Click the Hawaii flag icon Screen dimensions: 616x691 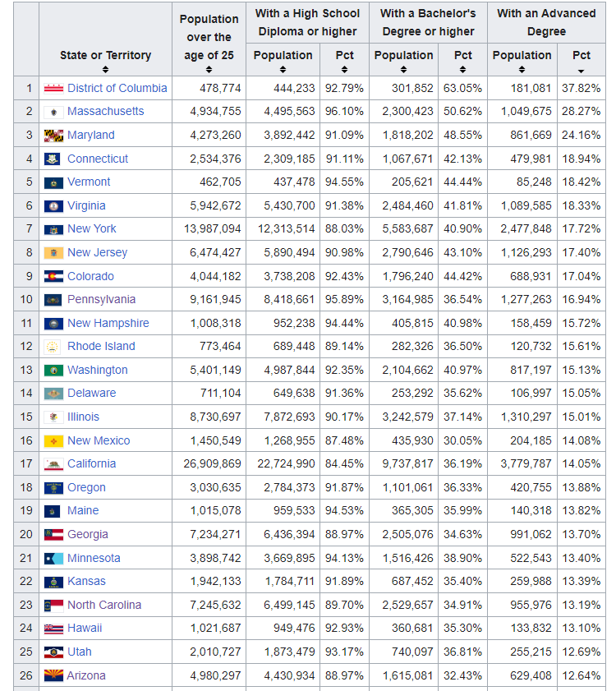coord(53,629)
